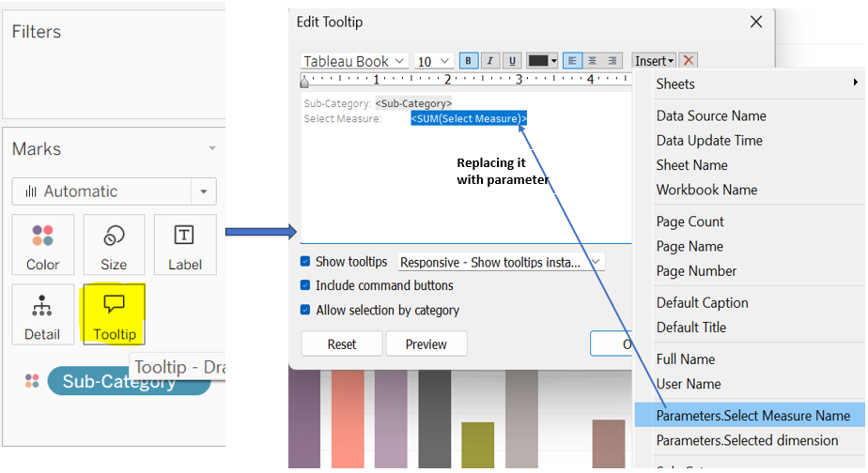Expand the font size dropdown

(x=434, y=61)
